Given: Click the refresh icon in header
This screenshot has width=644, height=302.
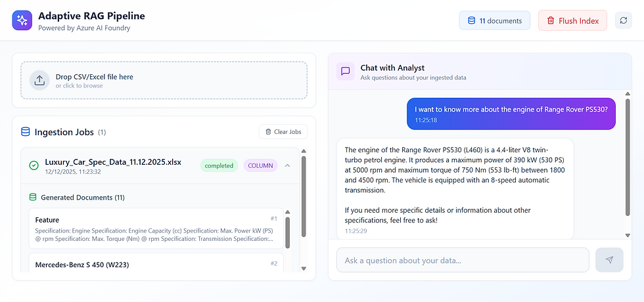Looking at the screenshot, I should pyautogui.click(x=624, y=20).
